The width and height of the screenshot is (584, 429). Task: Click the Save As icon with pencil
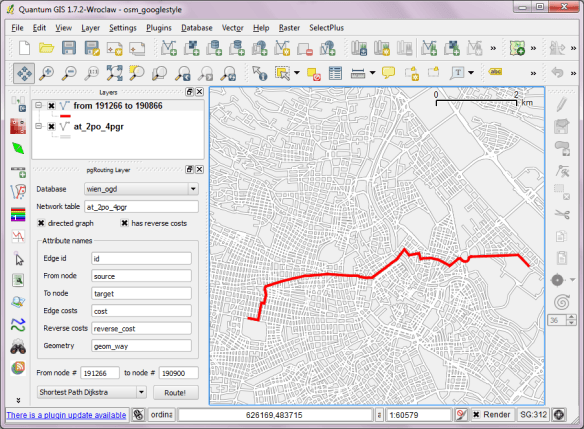pyautogui.click(x=92, y=48)
